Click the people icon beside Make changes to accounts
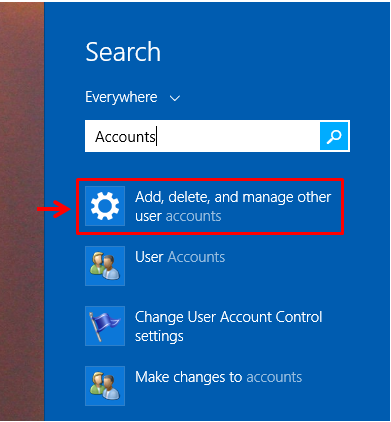Screen dimensions: 391x422 coord(105,386)
